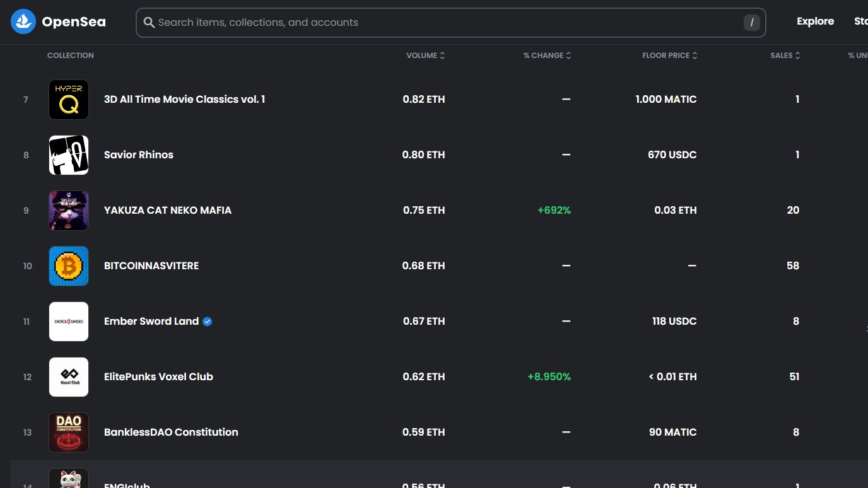
Task: Click the 0.82 ETH volume value
Action: pos(424,100)
